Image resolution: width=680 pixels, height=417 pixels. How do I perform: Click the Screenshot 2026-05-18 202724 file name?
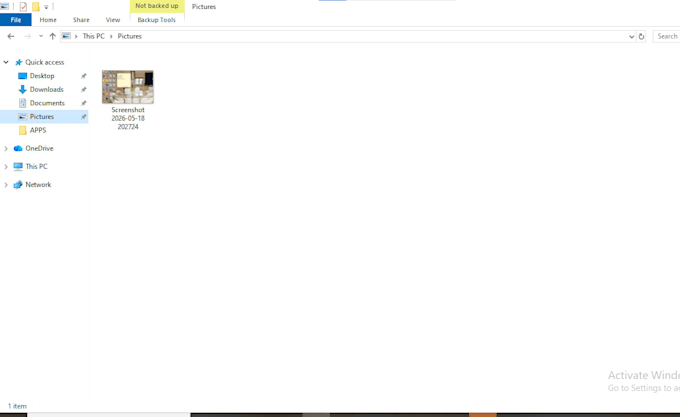pos(128,118)
